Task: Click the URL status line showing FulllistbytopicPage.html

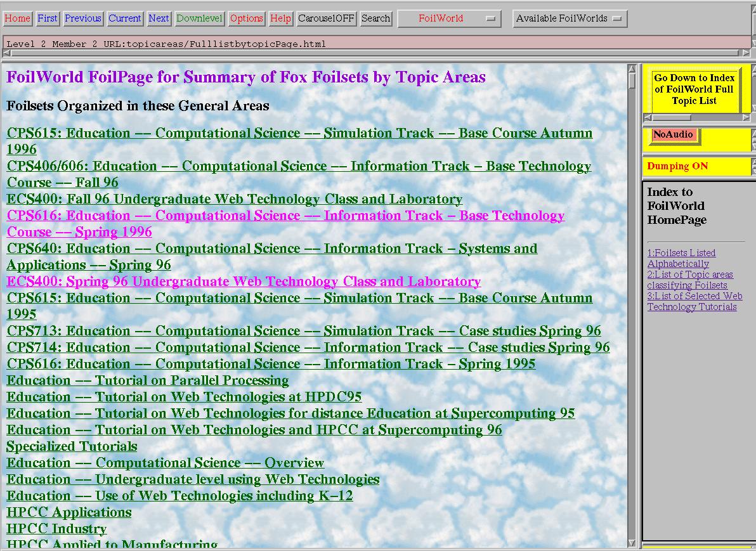Action: (376, 44)
